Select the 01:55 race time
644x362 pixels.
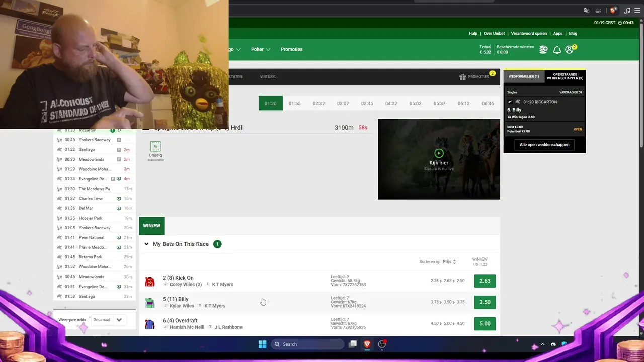(x=295, y=103)
